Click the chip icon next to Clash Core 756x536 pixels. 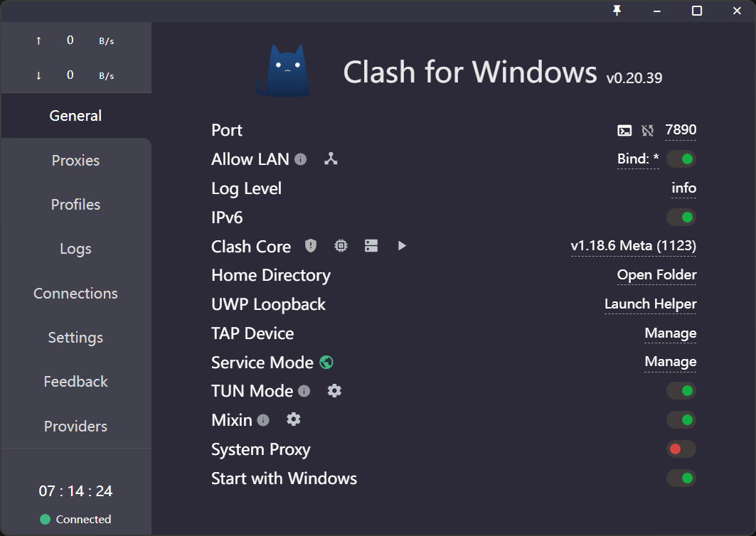(x=341, y=246)
